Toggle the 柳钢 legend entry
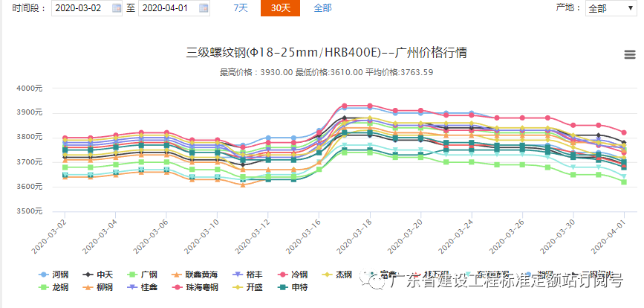The width and height of the screenshot is (644, 308). (x=98, y=287)
